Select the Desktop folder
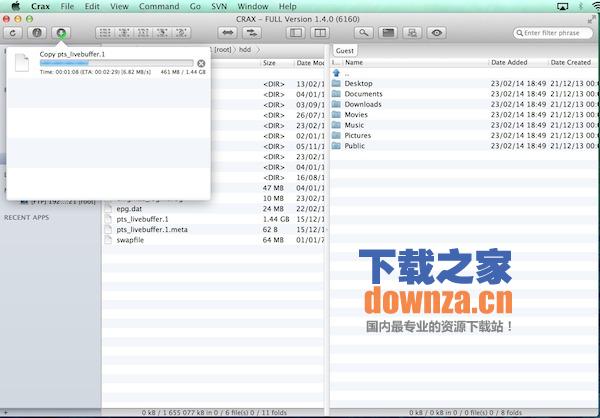The image size is (600, 418). pos(358,83)
